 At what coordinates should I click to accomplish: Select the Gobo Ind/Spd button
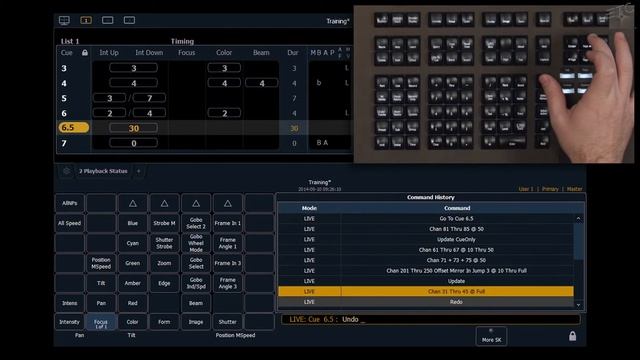click(196, 283)
